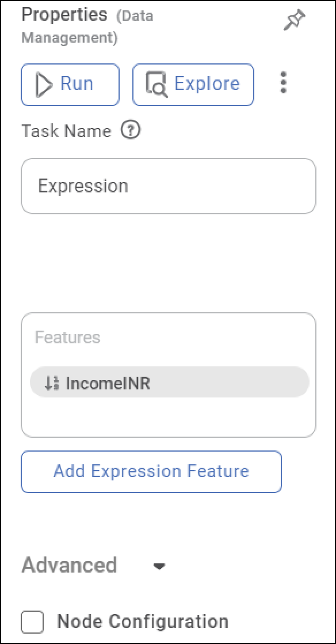Click the Properties panel title
This screenshot has width=336, height=644.
(x=64, y=15)
